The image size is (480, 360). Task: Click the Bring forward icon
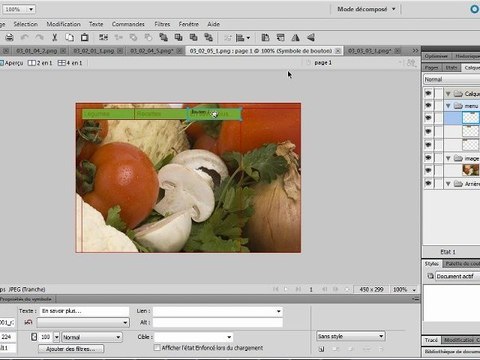178,37
